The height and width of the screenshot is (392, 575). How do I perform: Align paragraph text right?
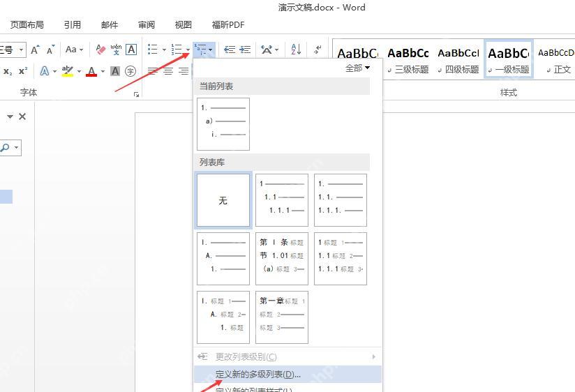coord(184,70)
